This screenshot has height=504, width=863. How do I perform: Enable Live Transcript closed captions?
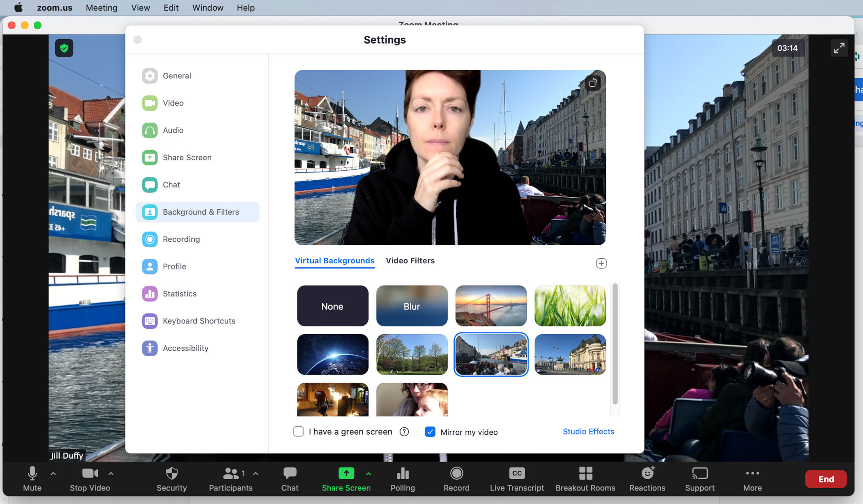[x=517, y=479]
